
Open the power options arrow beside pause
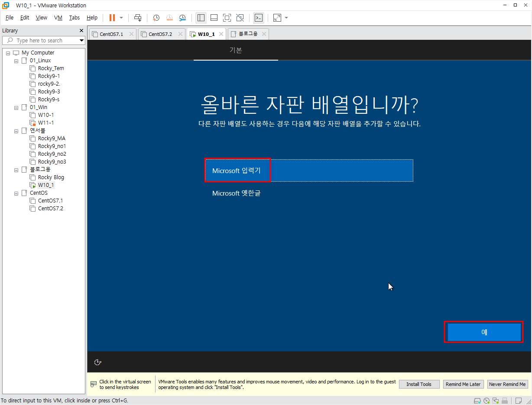[x=121, y=18]
